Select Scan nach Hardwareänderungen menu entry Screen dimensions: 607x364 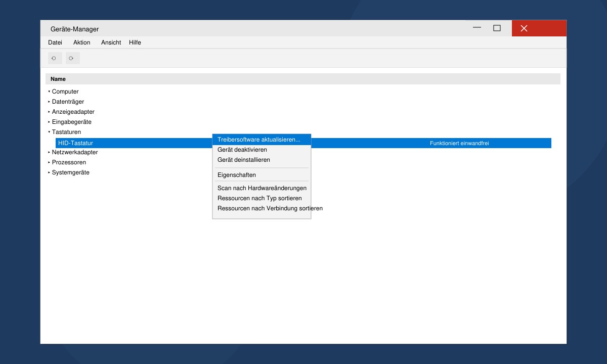262,188
